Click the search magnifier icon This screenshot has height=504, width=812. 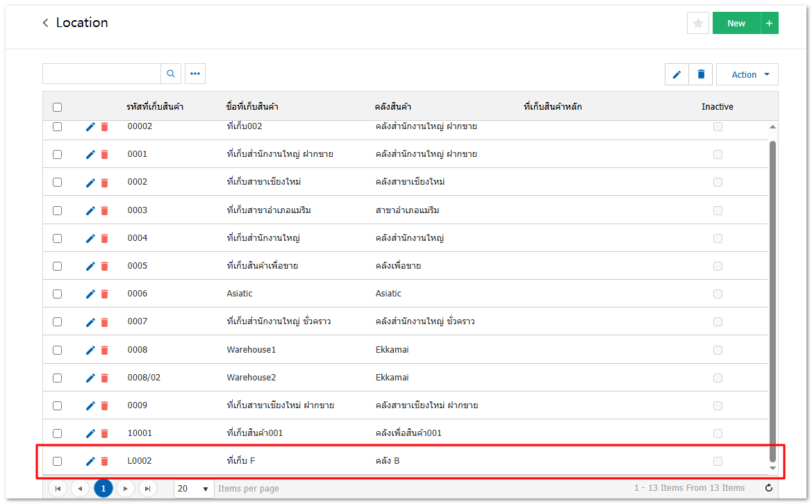pos(171,74)
